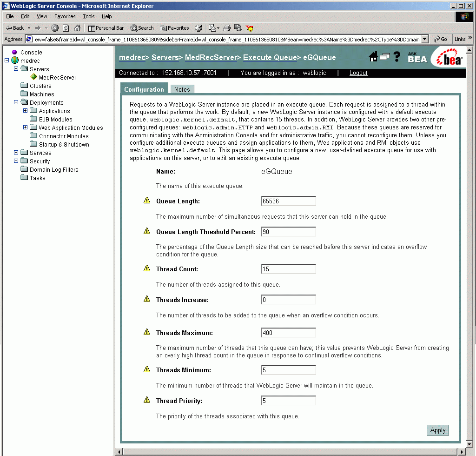This screenshot has height=456, width=476.
Task: Open the Clusters folder
Action: click(x=40, y=86)
